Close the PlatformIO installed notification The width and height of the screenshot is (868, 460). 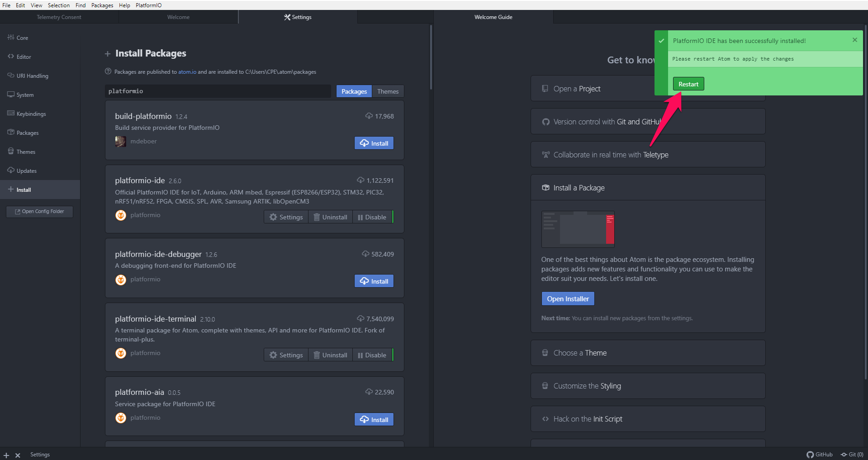pos(855,40)
